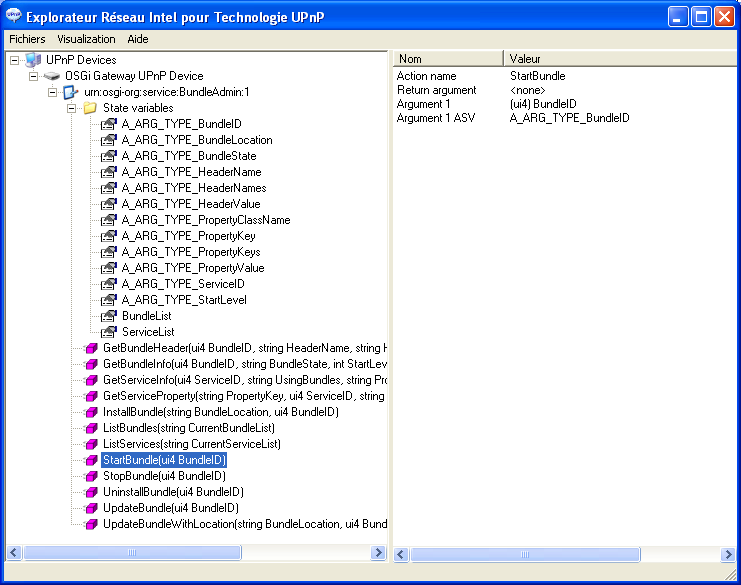
Task: Sort by the Nom column header
Action: [447, 59]
